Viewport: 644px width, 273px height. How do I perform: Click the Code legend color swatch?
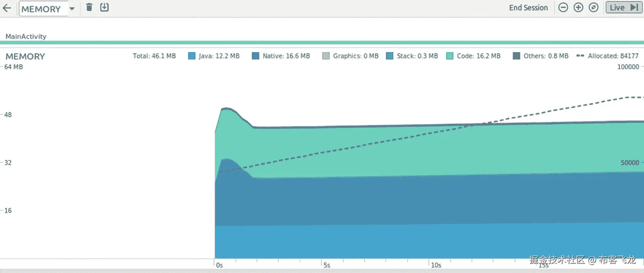pos(450,56)
